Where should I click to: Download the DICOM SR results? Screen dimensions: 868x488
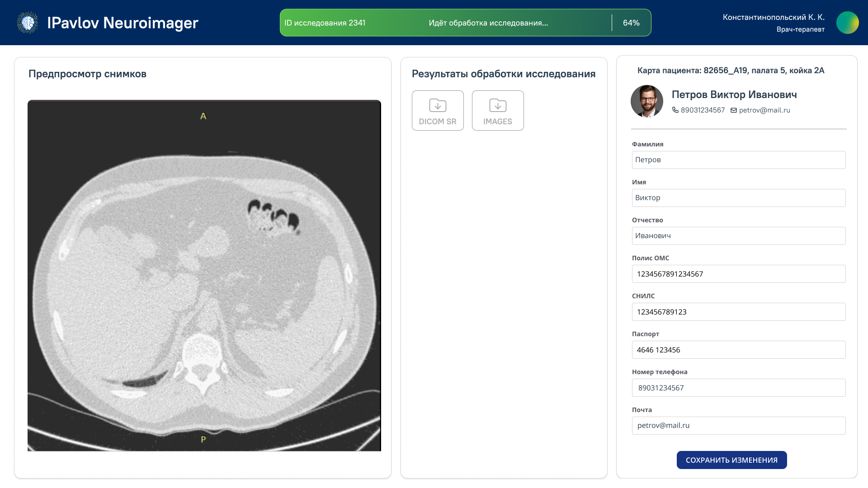(438, 111)
